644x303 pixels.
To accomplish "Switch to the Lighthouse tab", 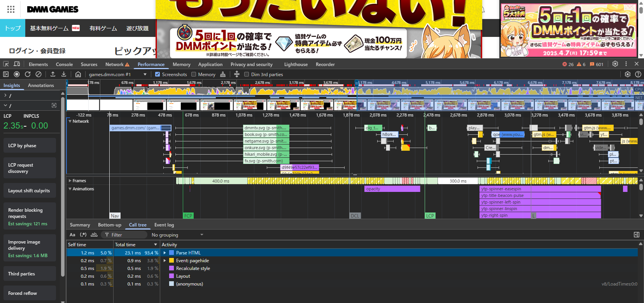I will [x=296, y=64].
